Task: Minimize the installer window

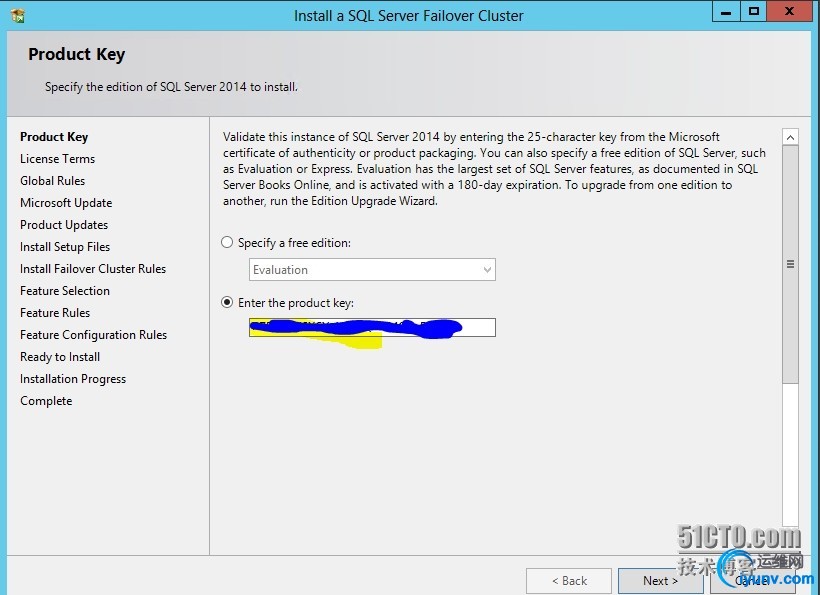Action: tap(726, 12)
